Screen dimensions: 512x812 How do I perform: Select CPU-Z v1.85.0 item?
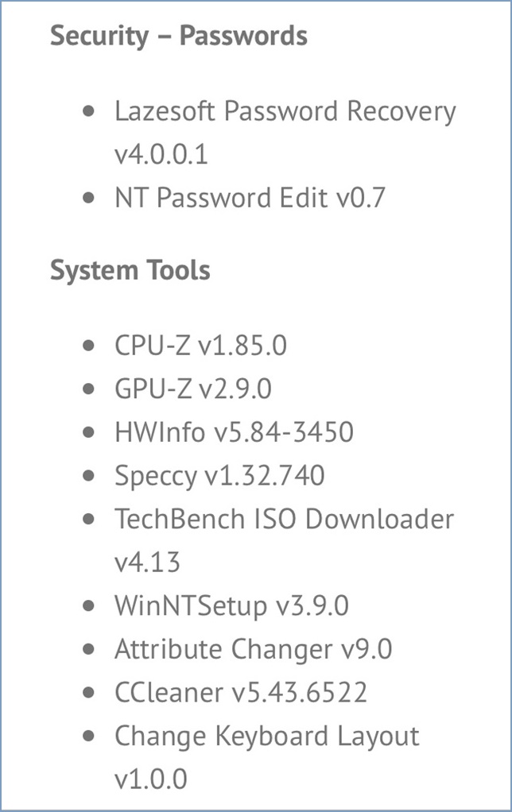200,346
